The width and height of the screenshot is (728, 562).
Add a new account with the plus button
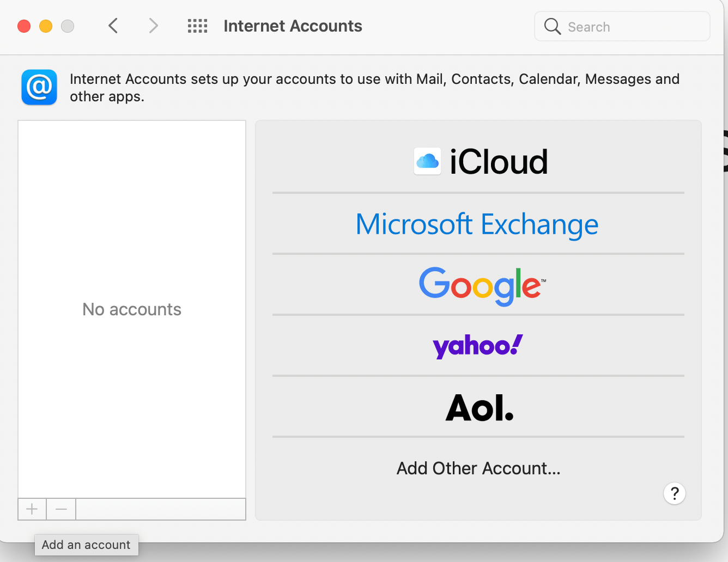[32, 509]
